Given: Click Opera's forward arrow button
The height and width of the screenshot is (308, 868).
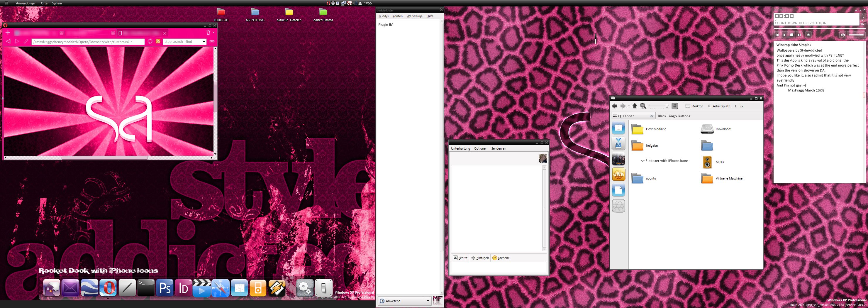Looking at the screenshot, I should (17, 41).
